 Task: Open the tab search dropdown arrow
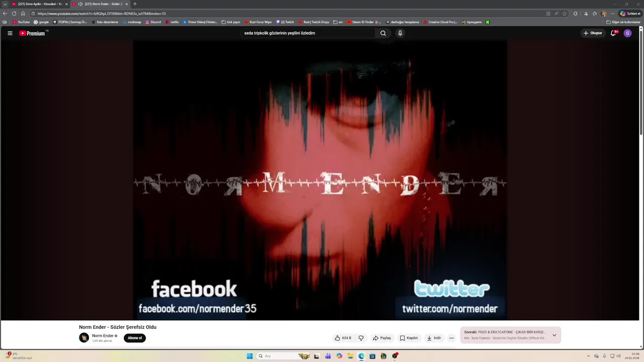click(x=5, y=4)
